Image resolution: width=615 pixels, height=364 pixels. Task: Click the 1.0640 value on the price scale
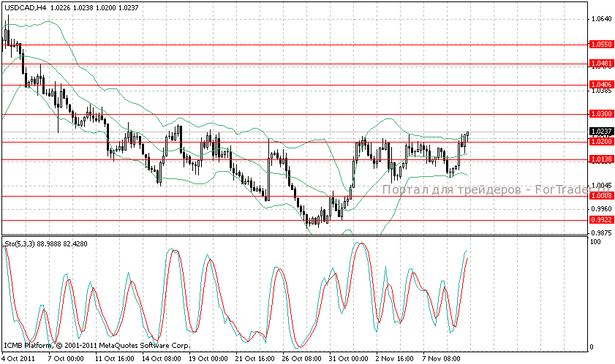coord(600,19)
